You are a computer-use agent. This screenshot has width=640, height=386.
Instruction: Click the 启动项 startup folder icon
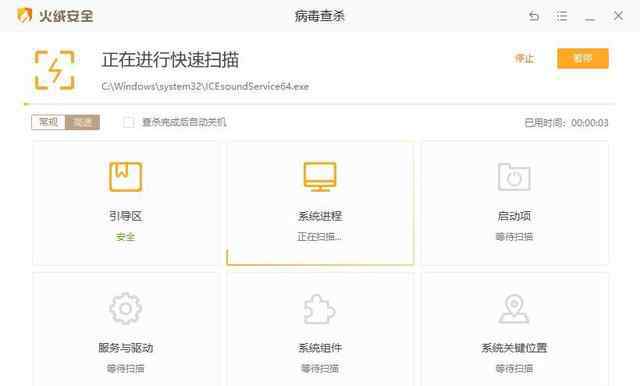click(514, 177)
